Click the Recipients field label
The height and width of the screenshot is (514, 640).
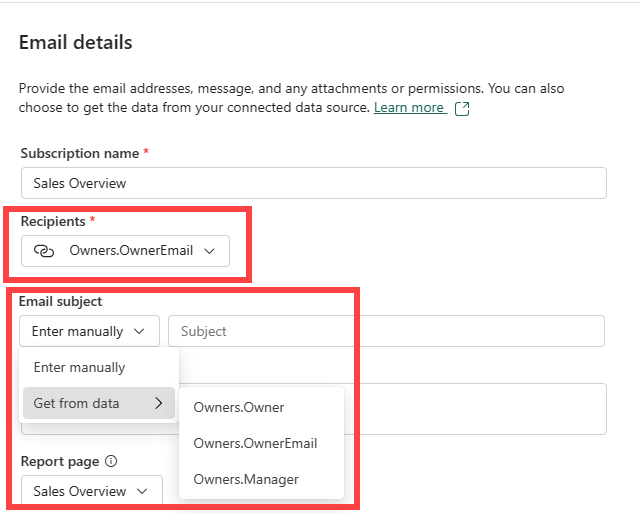53,222
